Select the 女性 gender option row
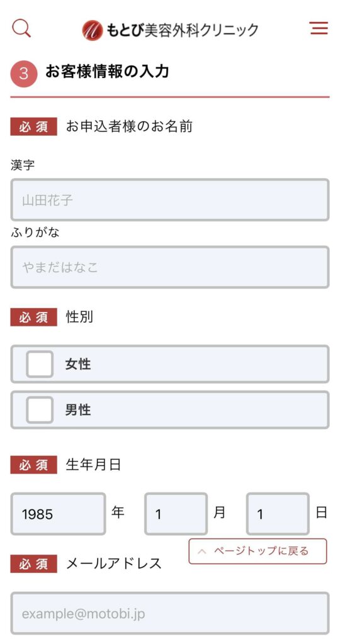This screenshot has height=644, width=340. tap(170, 364)
